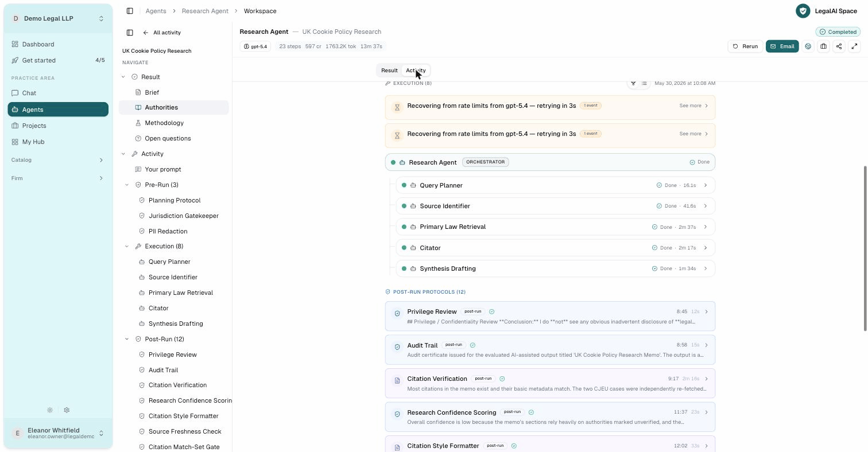Click the briefcase icon in the header toolbar
Screen dimensions: 868x452
click(x=824, y=46)
